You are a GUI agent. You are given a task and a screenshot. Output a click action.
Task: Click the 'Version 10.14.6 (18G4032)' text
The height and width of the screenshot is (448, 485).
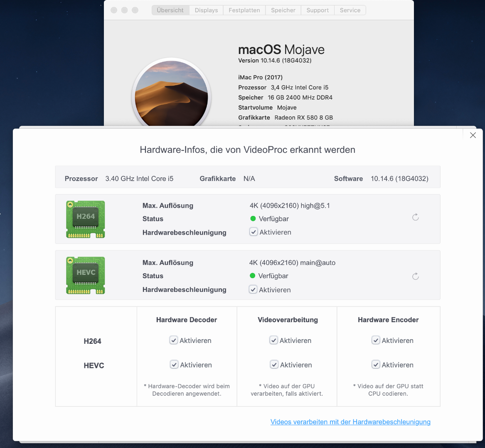pos(275,61)
